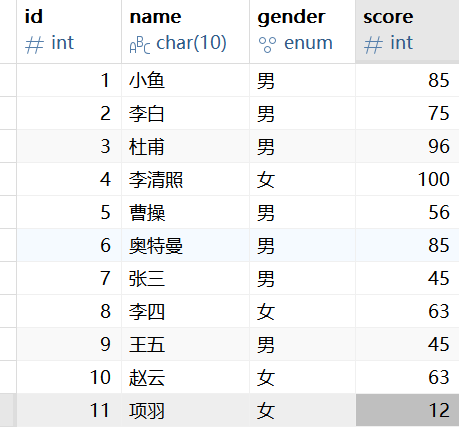Select the name cell 小鱼
The image size is (459, 440).
(x=185, y=80)
